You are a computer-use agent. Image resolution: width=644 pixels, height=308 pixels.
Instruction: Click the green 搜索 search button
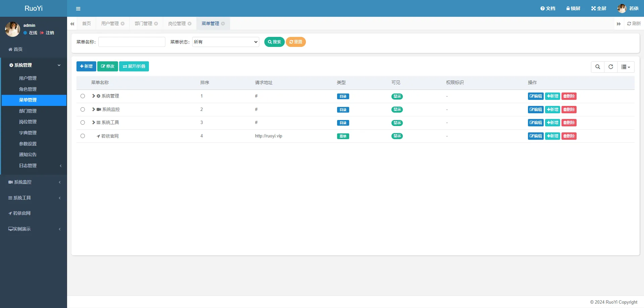[274, 42]
